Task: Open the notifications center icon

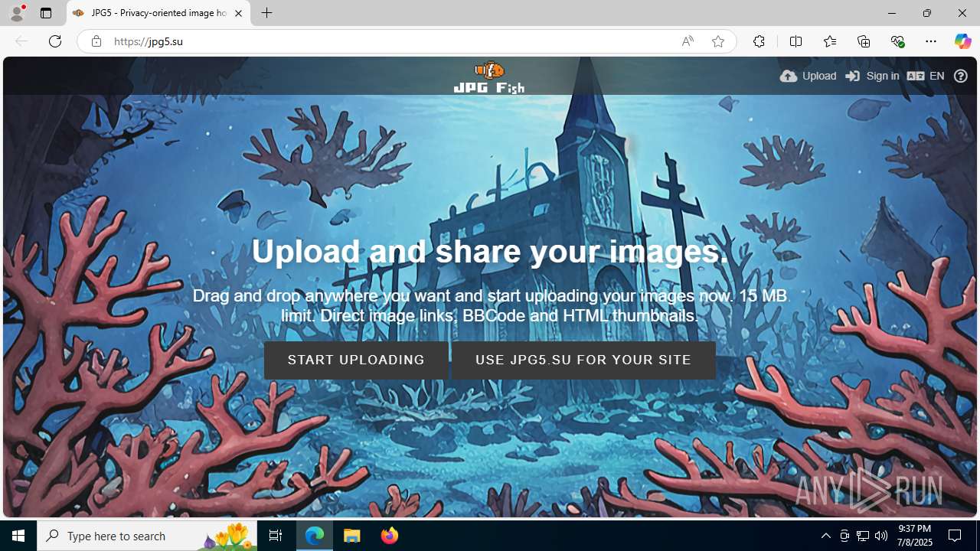Action: point(955,536)
